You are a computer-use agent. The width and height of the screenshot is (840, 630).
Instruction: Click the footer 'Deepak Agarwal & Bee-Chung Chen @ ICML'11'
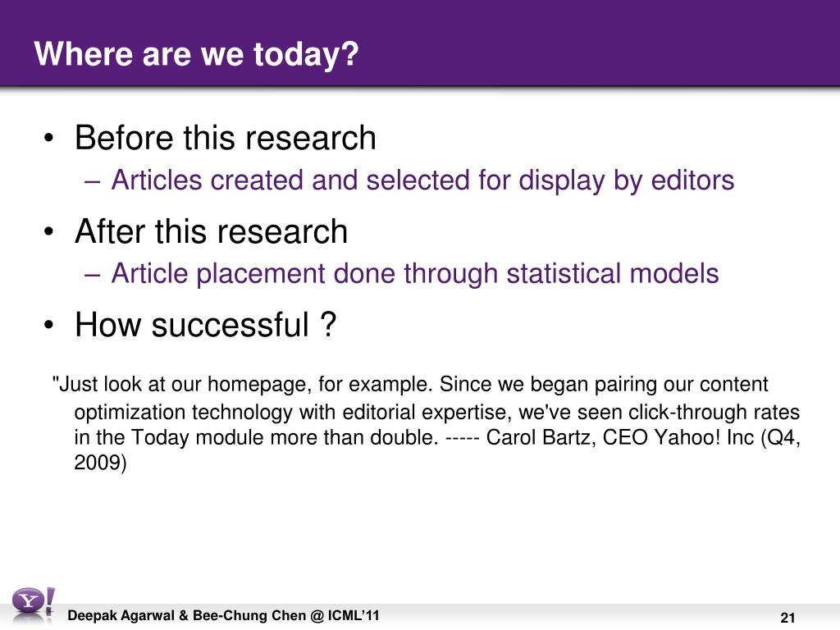[x=223, y=615]
